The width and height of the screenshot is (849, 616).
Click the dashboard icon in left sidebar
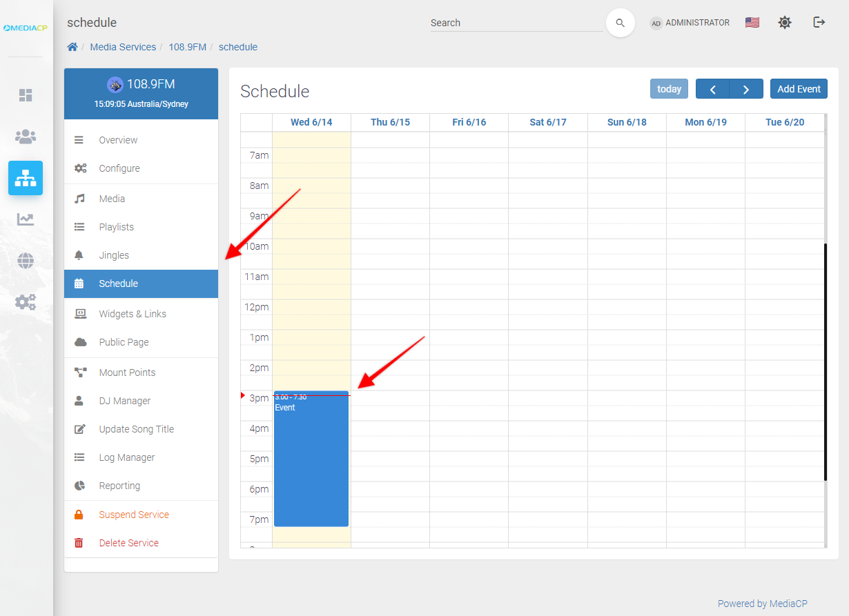click(x=26, y=95)
